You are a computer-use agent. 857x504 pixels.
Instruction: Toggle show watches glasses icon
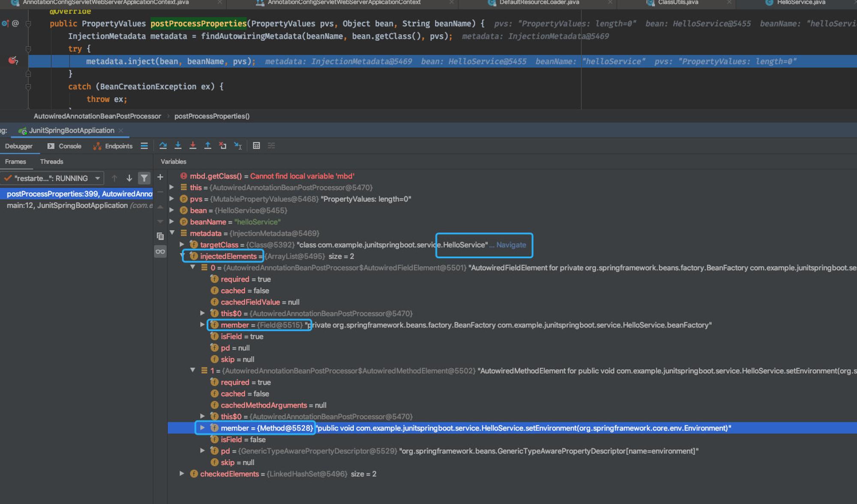[160, 252]
